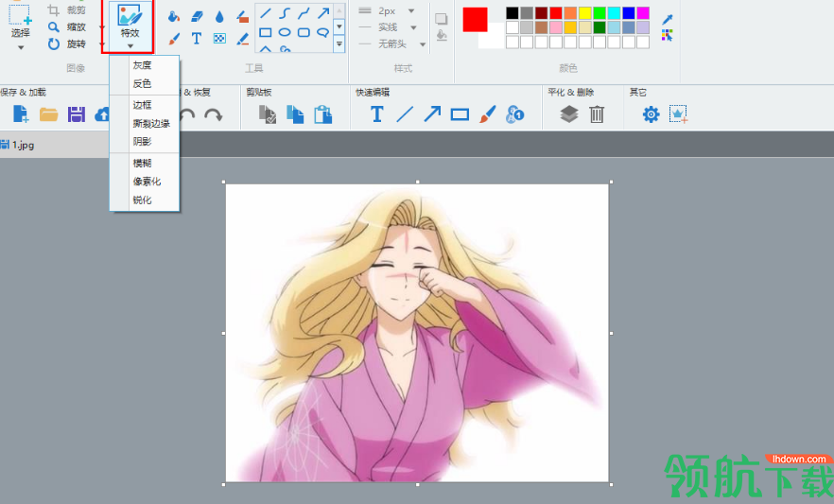This screenshot has height=504, width=834.
Task: Click the anime girl image on canvas
Action: coord(417,333)
